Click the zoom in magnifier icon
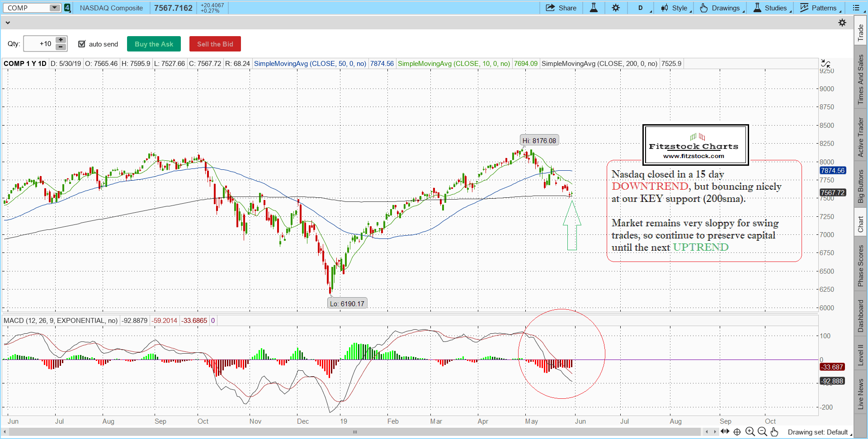Image resolution: width=868 pixels, height=439 pixels. click(750, 432)
